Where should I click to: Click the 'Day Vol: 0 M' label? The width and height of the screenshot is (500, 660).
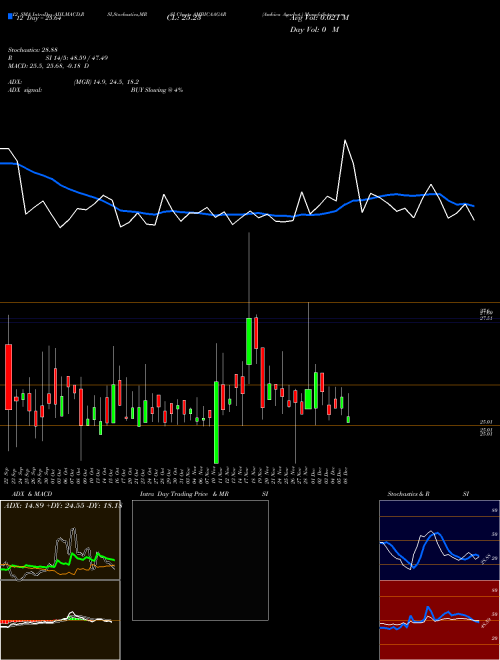pos(314,30)
